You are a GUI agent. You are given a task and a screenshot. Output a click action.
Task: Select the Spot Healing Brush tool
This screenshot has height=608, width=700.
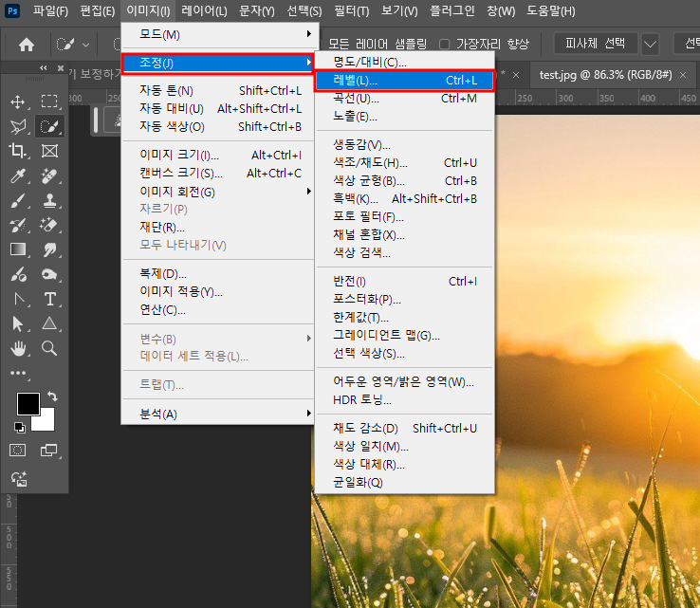point(49,175)
